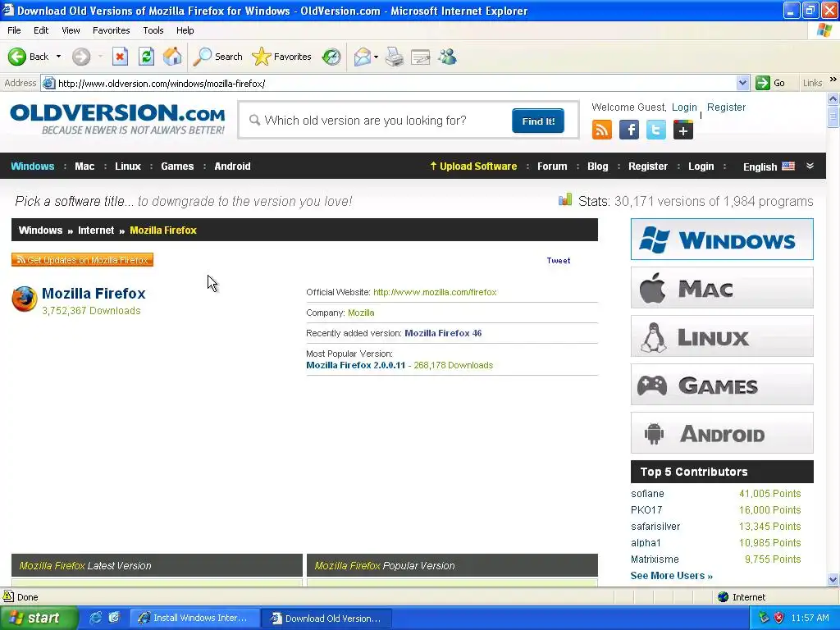Select Mac in site navigation bar
Viewport: 840px width, 630px height.
[x=84, y=166]
